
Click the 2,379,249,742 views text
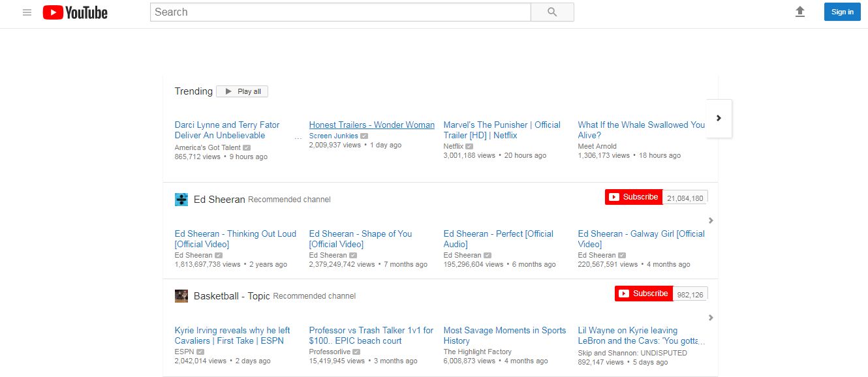tap(342, 264)
